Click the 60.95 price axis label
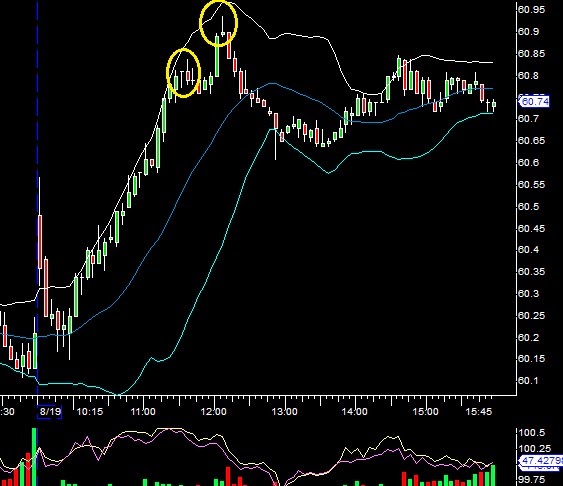This screenshot has height=486, width=563. pyautogui.click(x=531, y=10)
